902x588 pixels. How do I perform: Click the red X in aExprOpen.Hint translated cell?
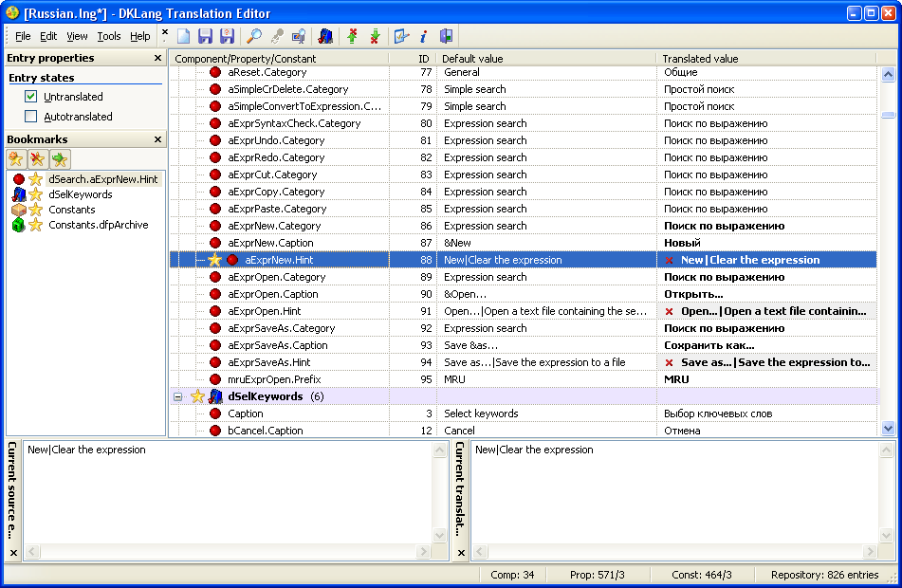click(669, 312)
